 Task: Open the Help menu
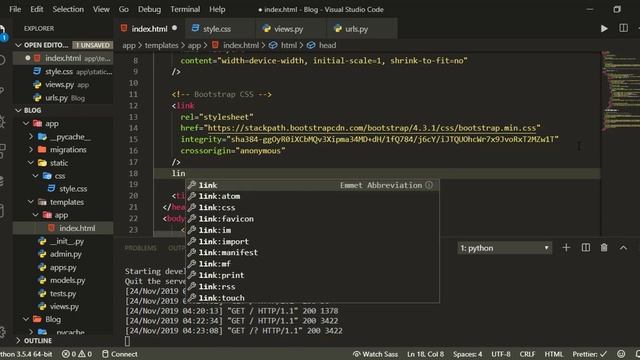click(x=217, y=9)
